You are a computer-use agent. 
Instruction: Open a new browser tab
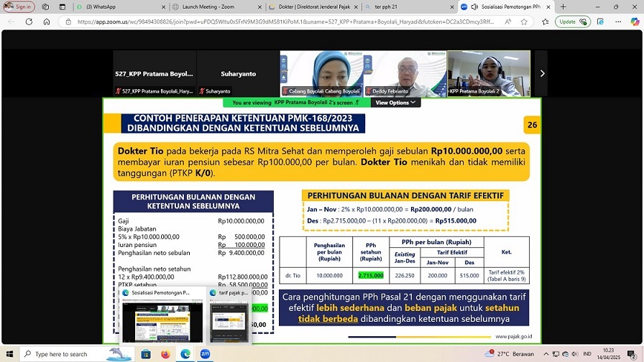pos(563,6)
